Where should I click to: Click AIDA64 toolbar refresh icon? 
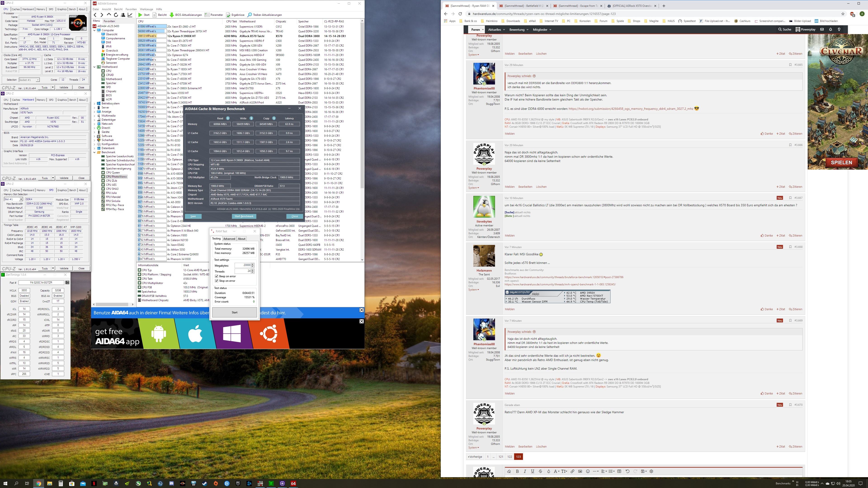click(116, 15)
